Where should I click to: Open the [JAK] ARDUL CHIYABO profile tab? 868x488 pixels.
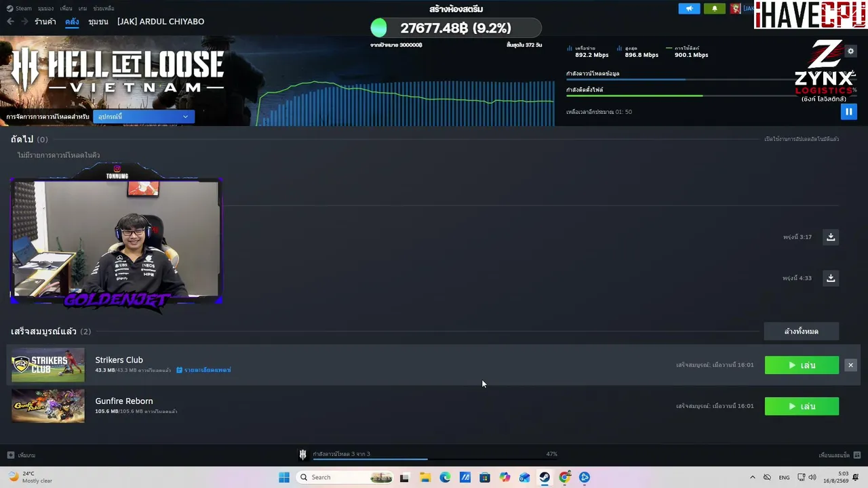[x=161, y=22]
